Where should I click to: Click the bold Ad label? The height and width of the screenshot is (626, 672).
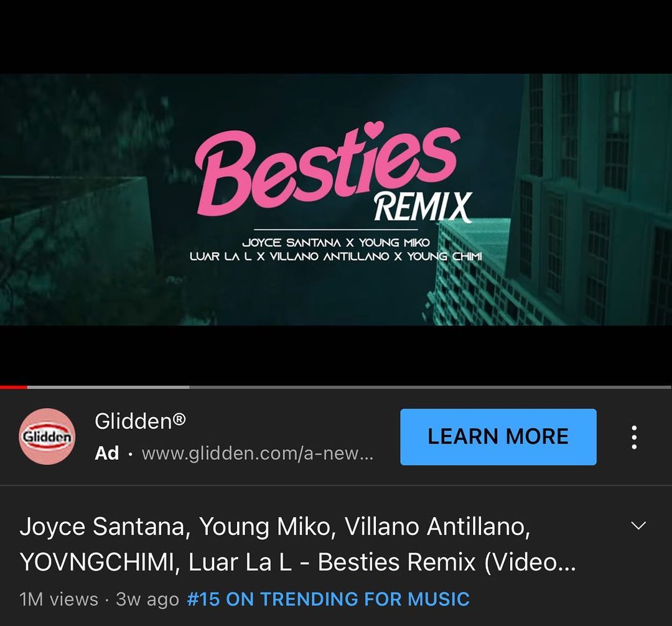[107, 454]
